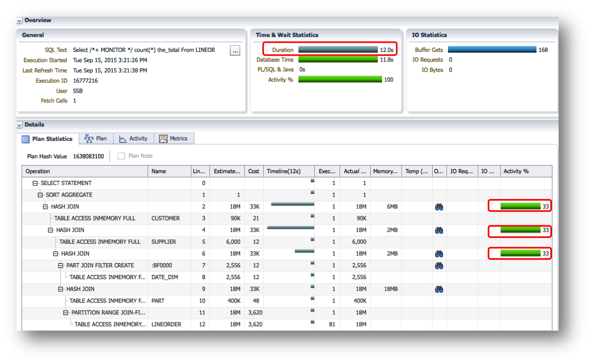The image size is (592, 364).
Task: Click Execution ID value 16777216
Action: click(85, 81)
